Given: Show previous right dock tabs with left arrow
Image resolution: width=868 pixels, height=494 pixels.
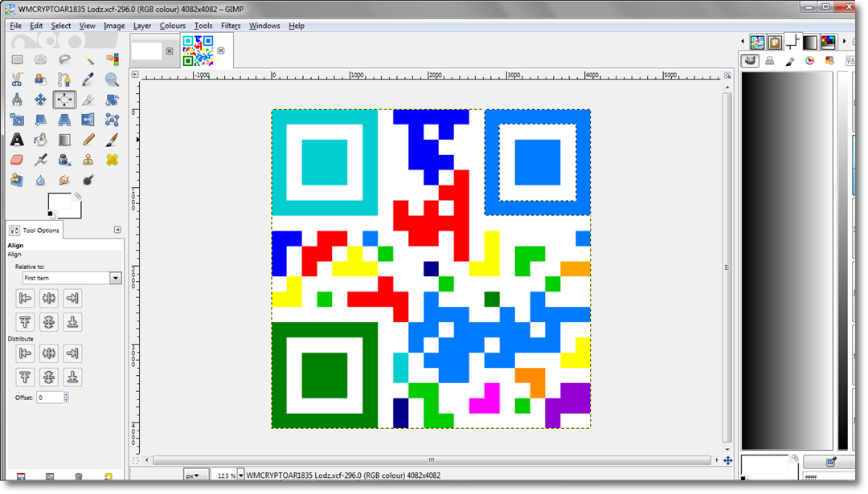Looking at the screenshot, I should 743,41.
